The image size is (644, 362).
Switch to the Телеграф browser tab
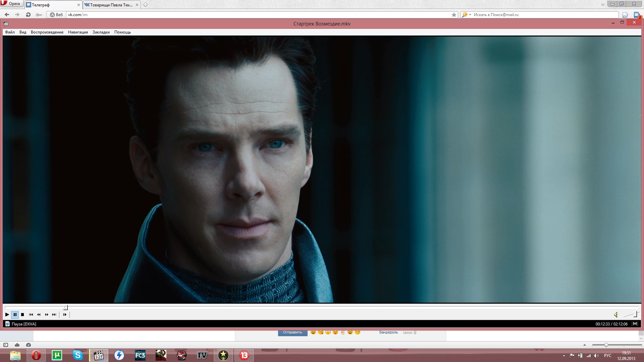(x=53, y=5)
